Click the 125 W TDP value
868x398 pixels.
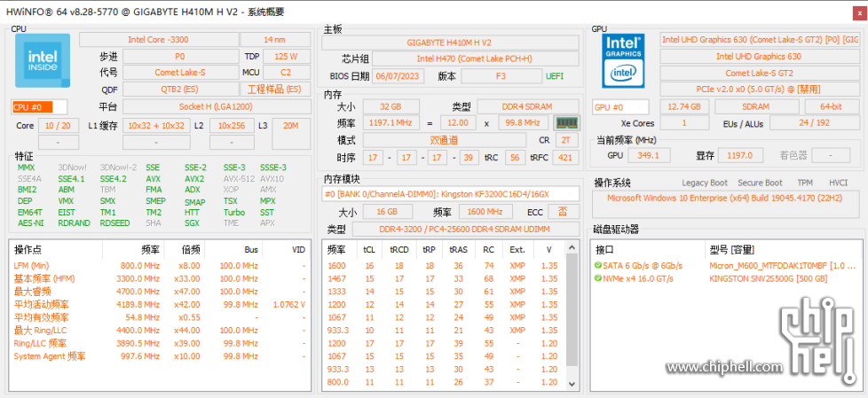point(286,57)
